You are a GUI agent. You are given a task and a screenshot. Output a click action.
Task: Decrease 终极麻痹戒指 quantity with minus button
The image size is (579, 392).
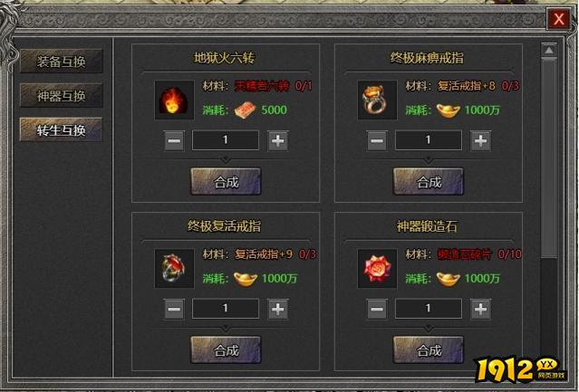(377, 140)
